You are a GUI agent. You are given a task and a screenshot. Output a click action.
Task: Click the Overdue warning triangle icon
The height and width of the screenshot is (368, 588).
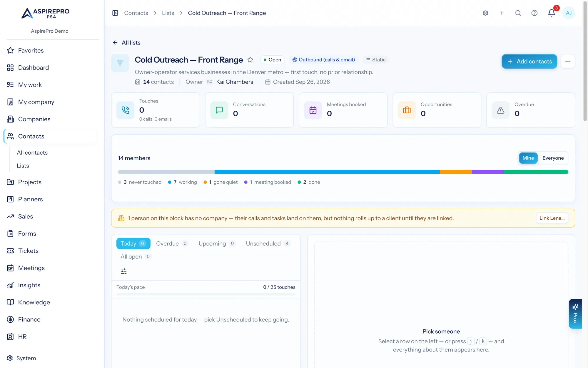[501, 110]
